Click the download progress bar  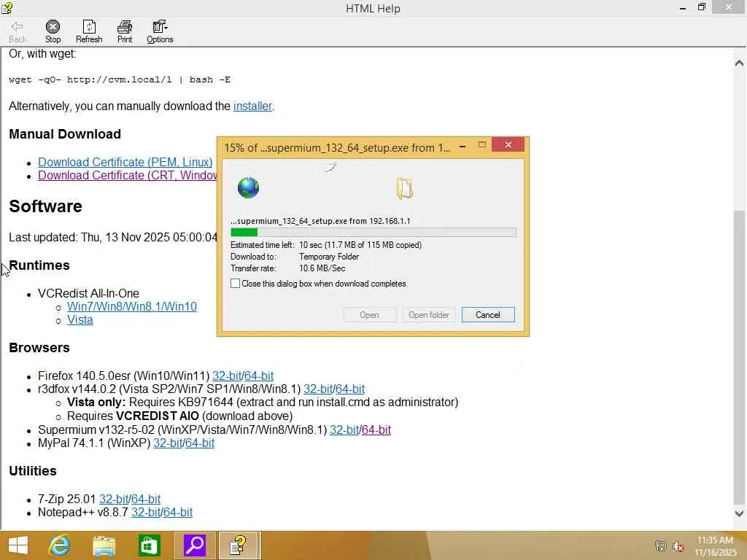(373, 232)
